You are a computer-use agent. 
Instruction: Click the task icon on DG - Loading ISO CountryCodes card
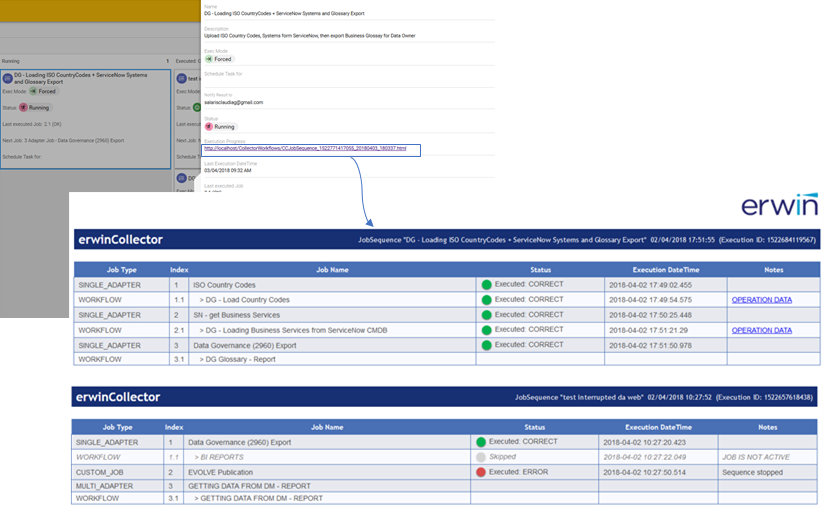8,79
